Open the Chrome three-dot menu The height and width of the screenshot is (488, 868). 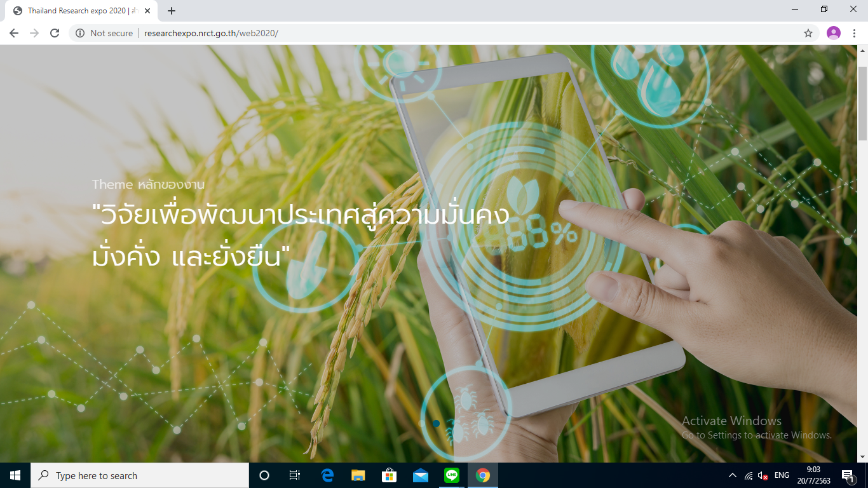point(855,33)
